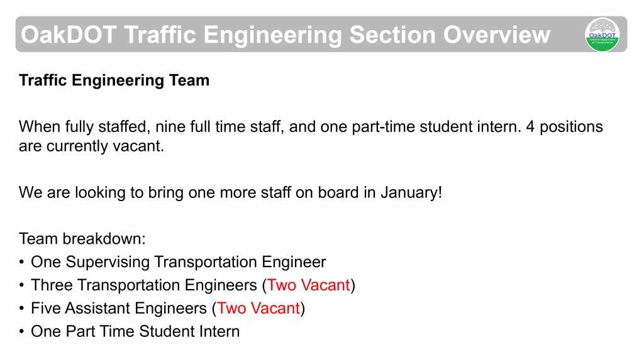
Task: Click red 'Two Vacant' after Transportation Engineers
Action: 308,285
